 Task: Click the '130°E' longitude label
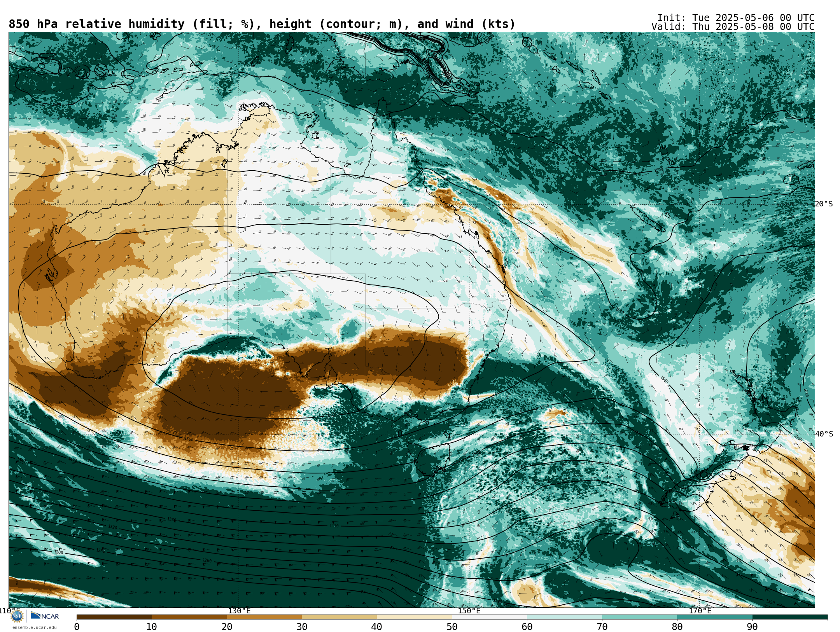(x=239, y=611)
